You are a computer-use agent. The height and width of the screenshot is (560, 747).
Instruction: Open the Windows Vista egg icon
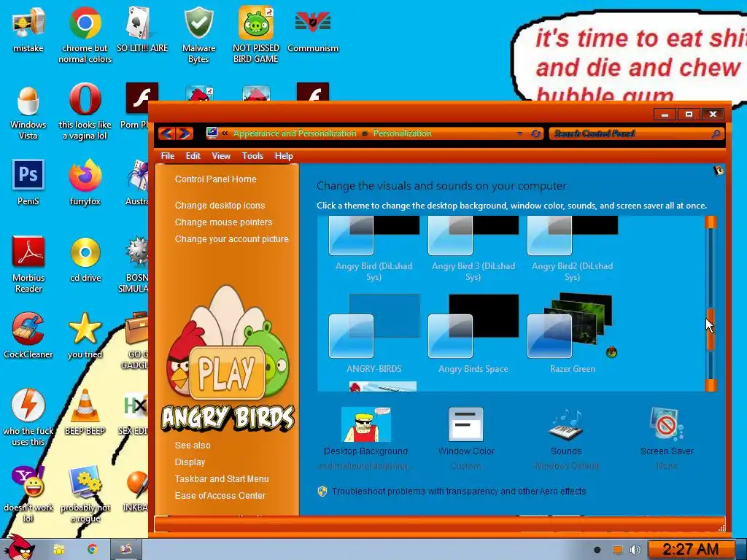28,112
